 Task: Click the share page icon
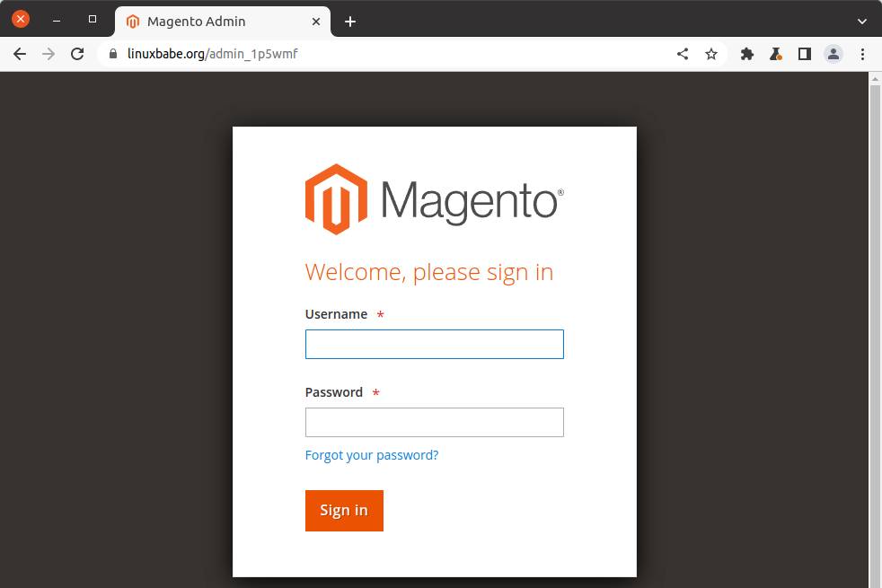point(683,54)
